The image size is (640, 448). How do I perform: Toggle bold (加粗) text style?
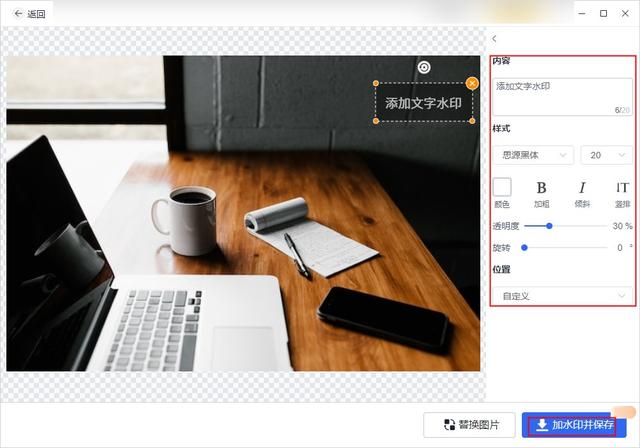click(541, 187)
